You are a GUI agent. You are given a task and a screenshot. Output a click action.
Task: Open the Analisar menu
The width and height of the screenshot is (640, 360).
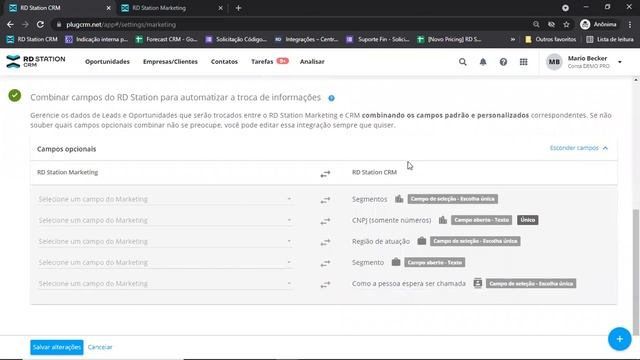coord(312,62)
